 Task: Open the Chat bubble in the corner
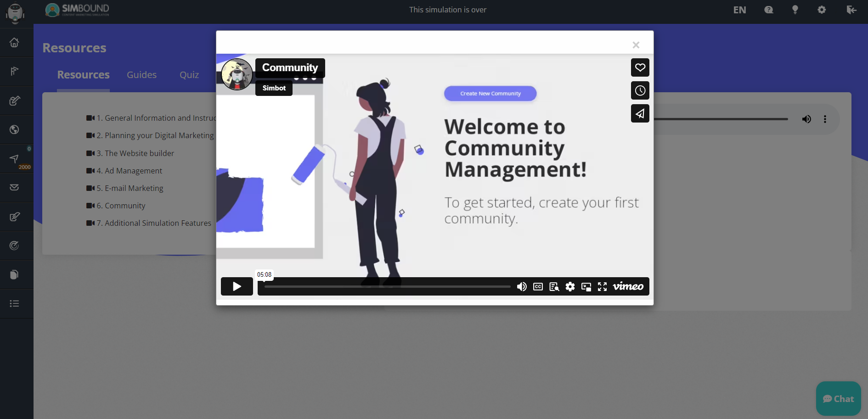point(838,398)
